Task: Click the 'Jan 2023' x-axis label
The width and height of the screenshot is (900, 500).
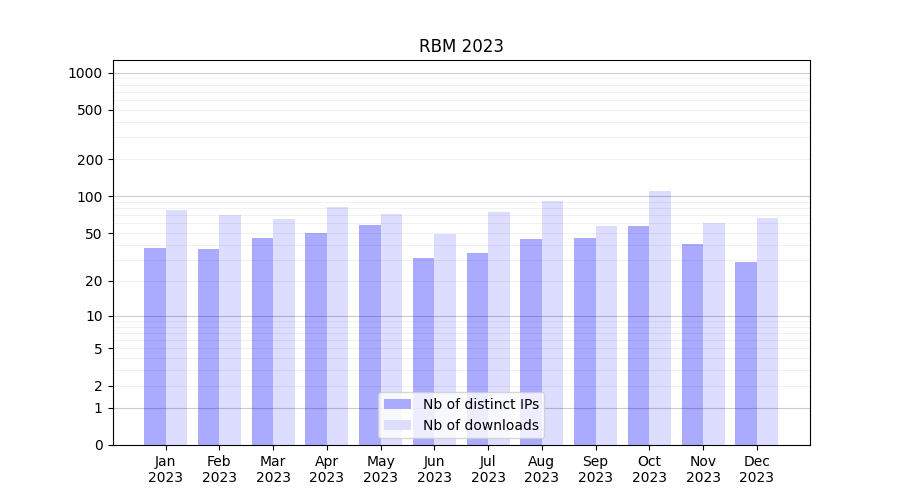Action: [x=166, y=469]
